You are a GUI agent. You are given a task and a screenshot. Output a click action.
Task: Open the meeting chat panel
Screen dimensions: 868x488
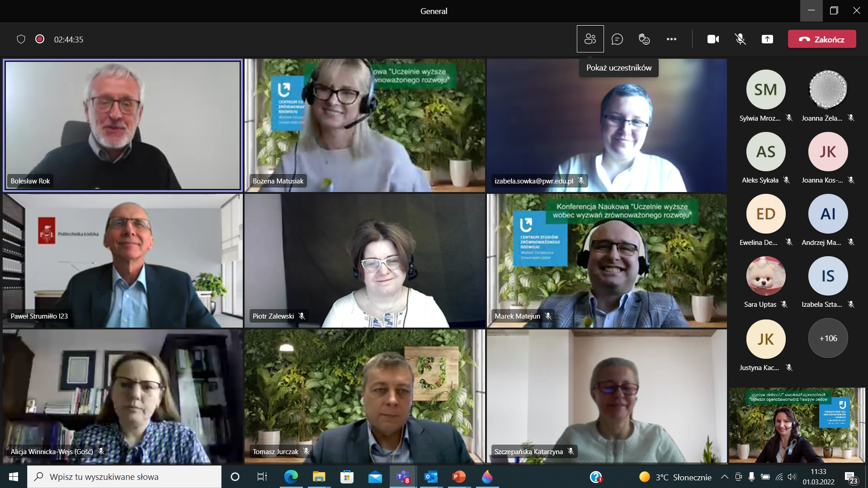[x=617, y=39]
